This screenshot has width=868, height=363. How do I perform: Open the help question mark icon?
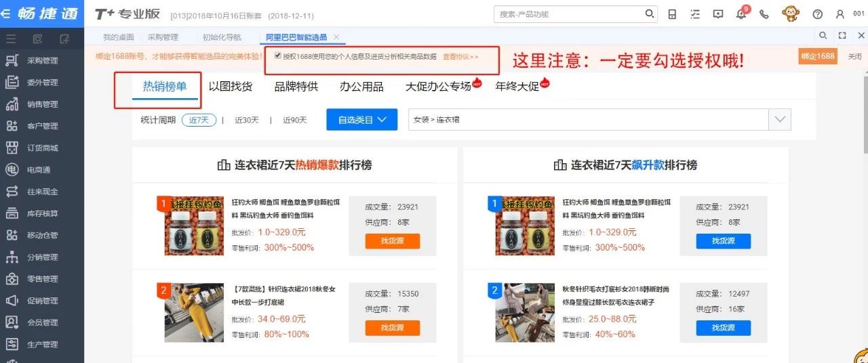point(818,14)
